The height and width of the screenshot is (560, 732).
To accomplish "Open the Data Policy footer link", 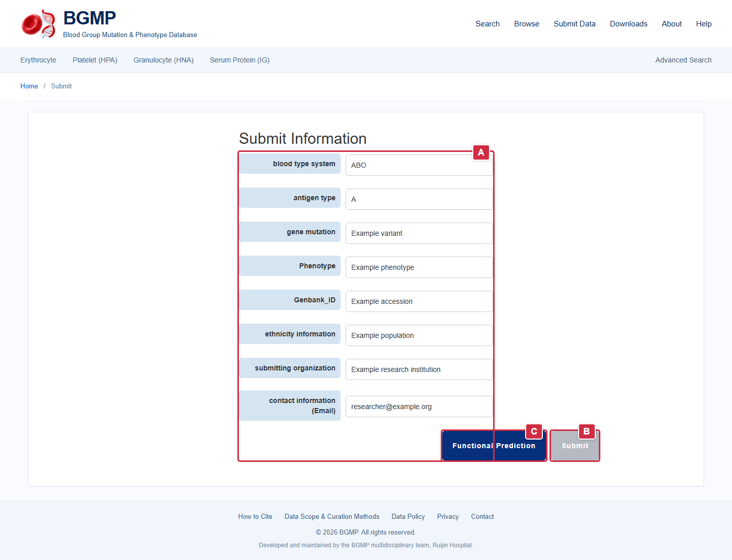I will tap(408, 517).
